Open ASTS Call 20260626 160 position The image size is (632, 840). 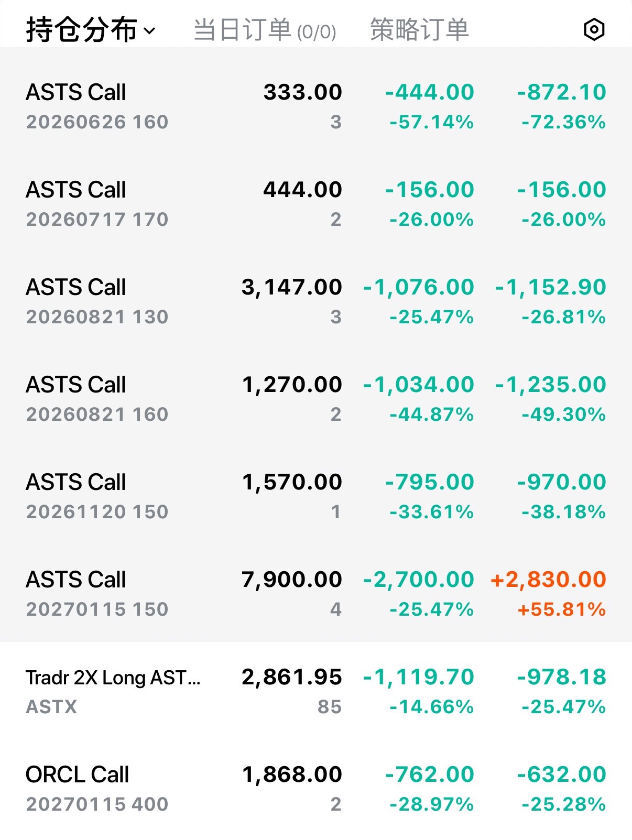pos(316,107)
